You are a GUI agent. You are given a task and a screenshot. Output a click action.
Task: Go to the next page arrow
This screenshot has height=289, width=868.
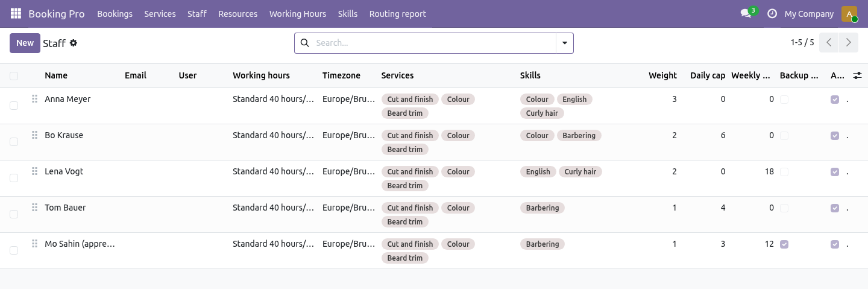[x=849, y=42]
